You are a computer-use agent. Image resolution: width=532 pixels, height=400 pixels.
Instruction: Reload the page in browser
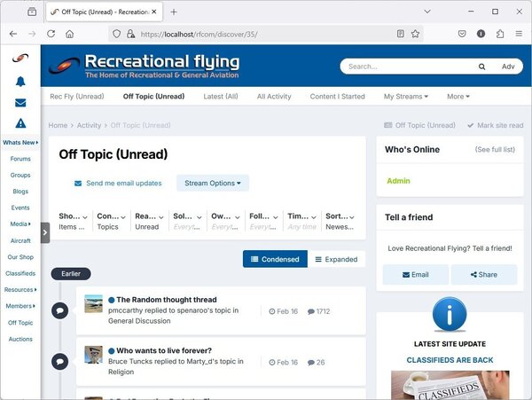pos(51,34)
